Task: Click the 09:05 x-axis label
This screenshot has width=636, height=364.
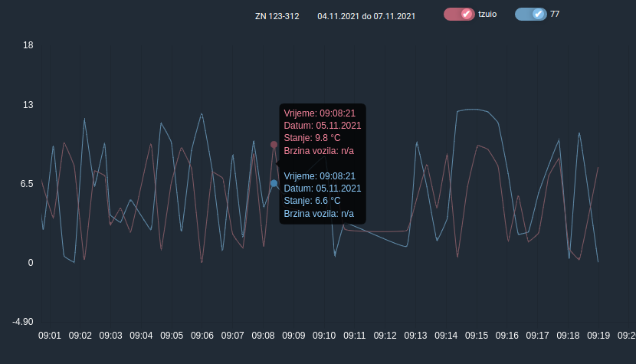Action: pos(172,336)
